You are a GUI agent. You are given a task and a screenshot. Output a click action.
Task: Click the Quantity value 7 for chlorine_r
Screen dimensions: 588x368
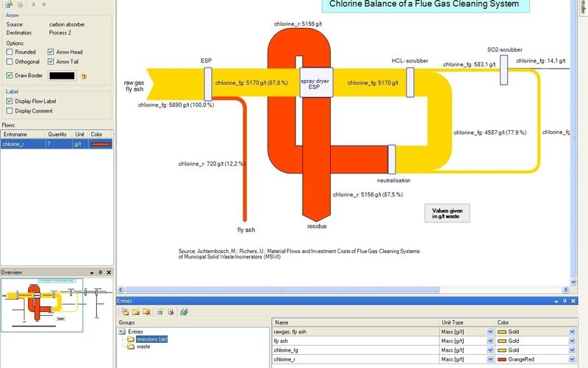pos(60,144)
